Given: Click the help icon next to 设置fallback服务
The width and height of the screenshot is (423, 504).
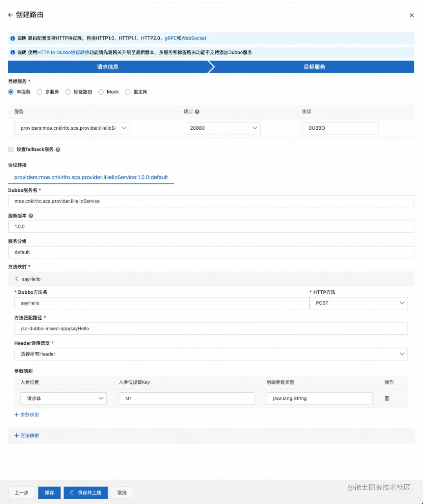Looking at the screenshot, I should [x=58, y=150].
